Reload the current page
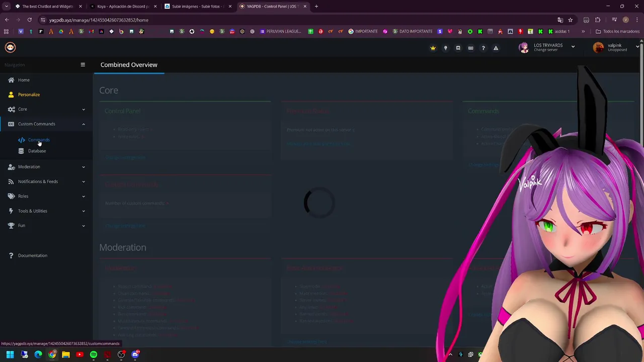 point(30,20)
